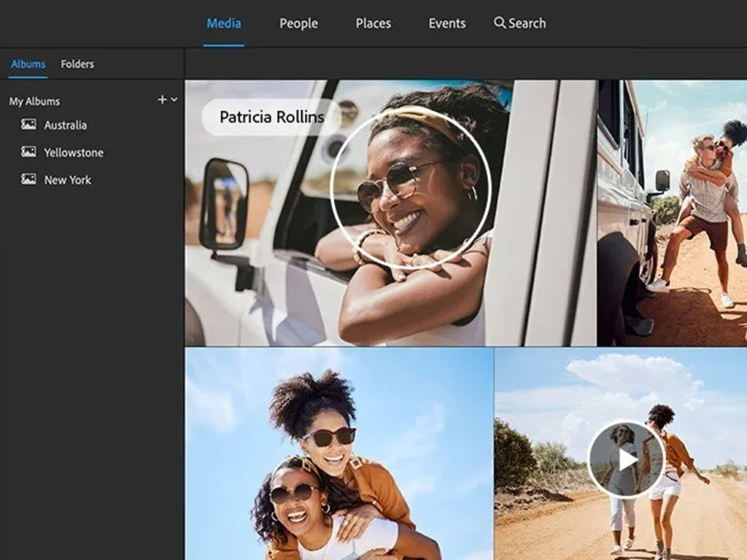This screenshot has height=560, width=747.
Task: Select the Events tab
Action: tap(446, 23)
